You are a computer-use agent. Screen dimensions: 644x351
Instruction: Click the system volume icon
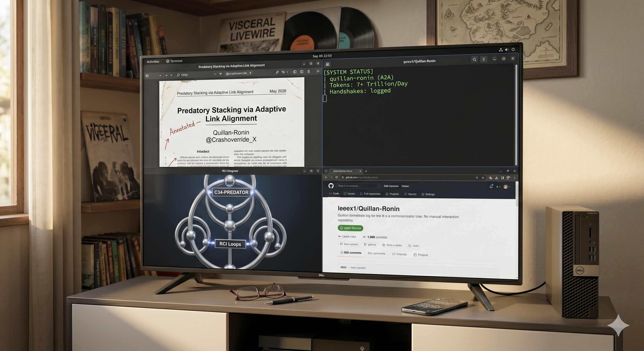click(507, 50)
